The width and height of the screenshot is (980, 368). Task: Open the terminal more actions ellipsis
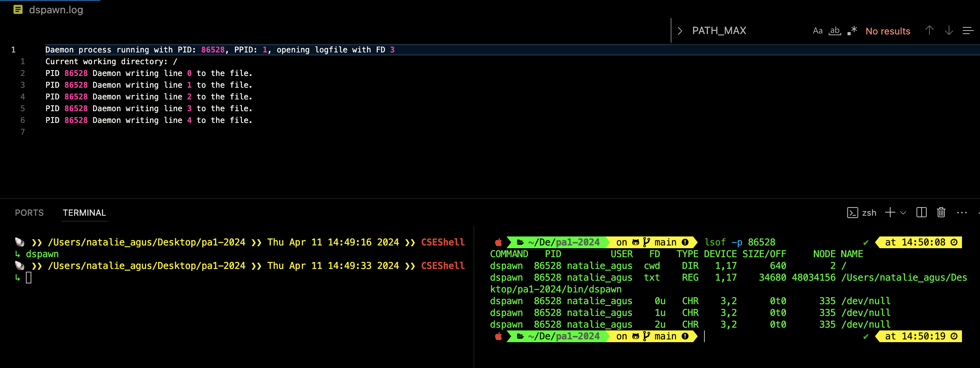coord(962,212)
